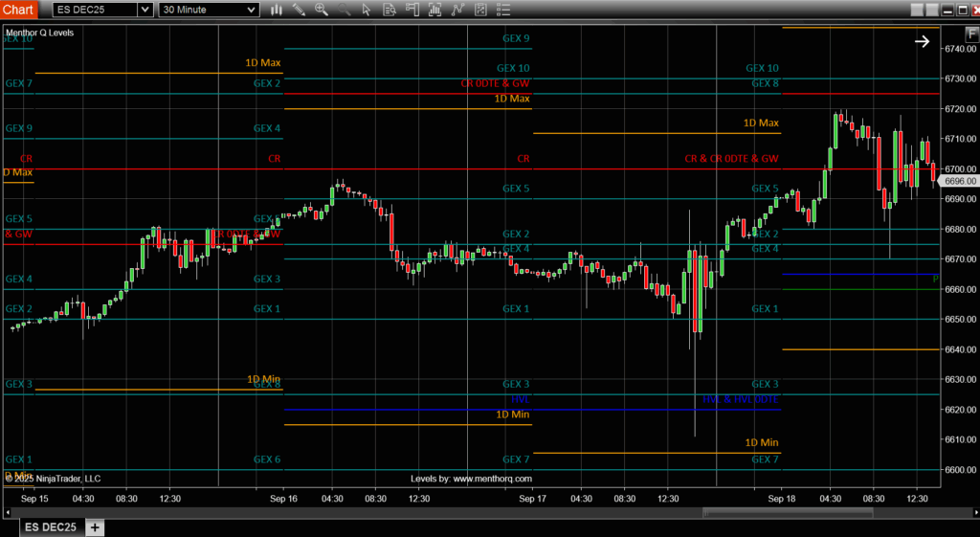The image size is (980, 537).
Task: Click the 6740.00 price axis label
Action: click(x=961, y=49)
